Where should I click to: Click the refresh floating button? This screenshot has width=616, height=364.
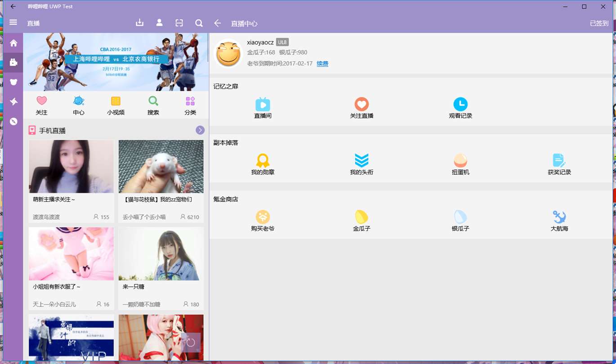tap(191, 342)
